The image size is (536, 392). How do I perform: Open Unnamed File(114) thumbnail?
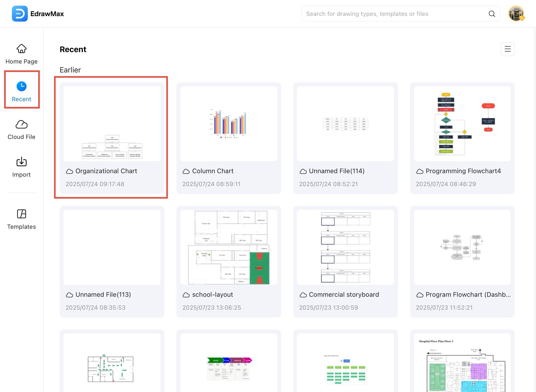pos(345,124)
